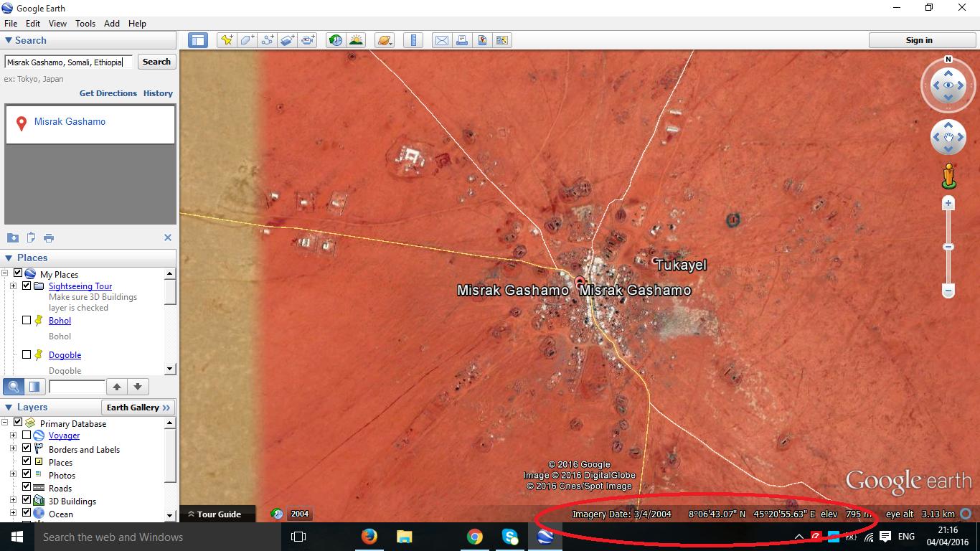Expand the Sightseeing Tour folder
The image size is (980, 551).
coord(13,286)
